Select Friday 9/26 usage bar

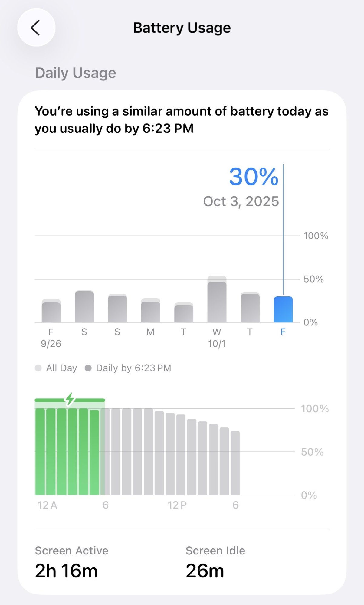point(51,312)
